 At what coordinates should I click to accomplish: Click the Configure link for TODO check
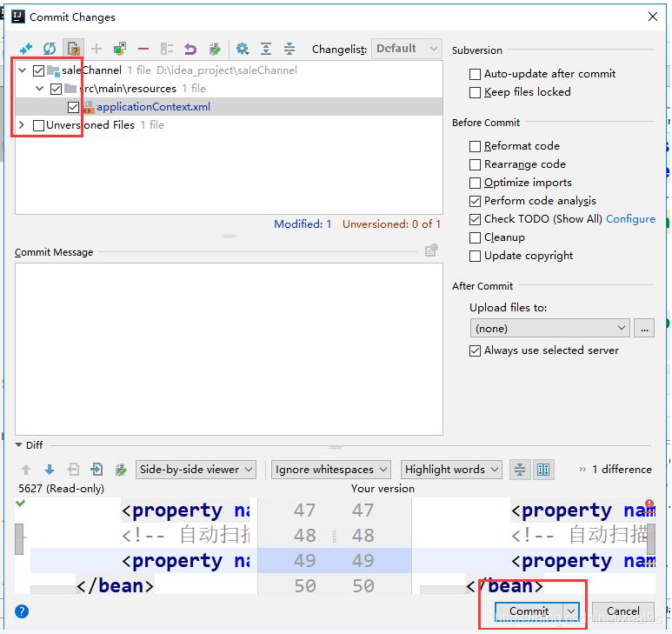tap(630, 219)
